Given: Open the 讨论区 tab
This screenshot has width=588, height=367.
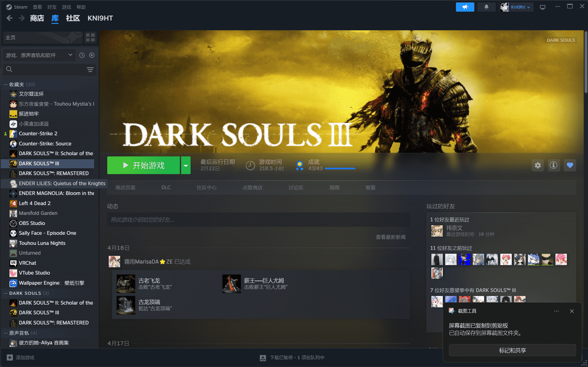Looking at the screenshot, I should coord(296,188).
